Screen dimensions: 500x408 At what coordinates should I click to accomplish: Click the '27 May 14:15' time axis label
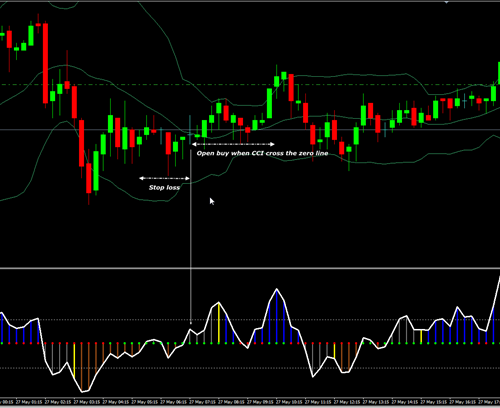[x=406, y=402]
